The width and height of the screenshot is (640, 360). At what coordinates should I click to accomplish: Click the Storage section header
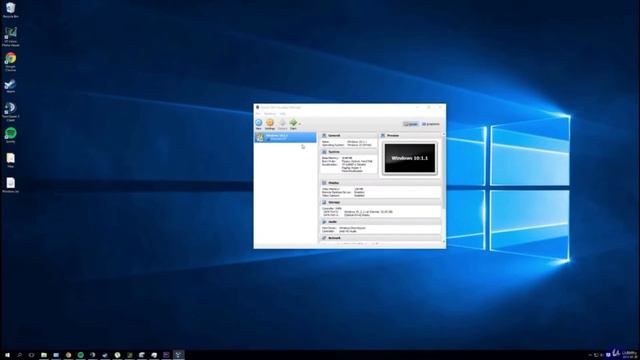[380, 202]
